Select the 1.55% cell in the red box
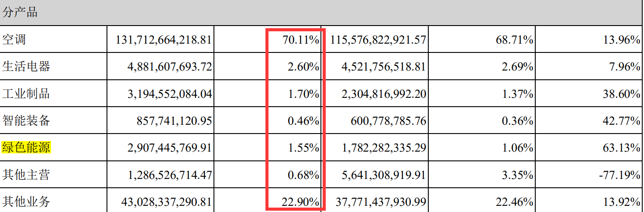Image resolution: width=644 pixels, height=212 pixels. (x=303, y=148)
